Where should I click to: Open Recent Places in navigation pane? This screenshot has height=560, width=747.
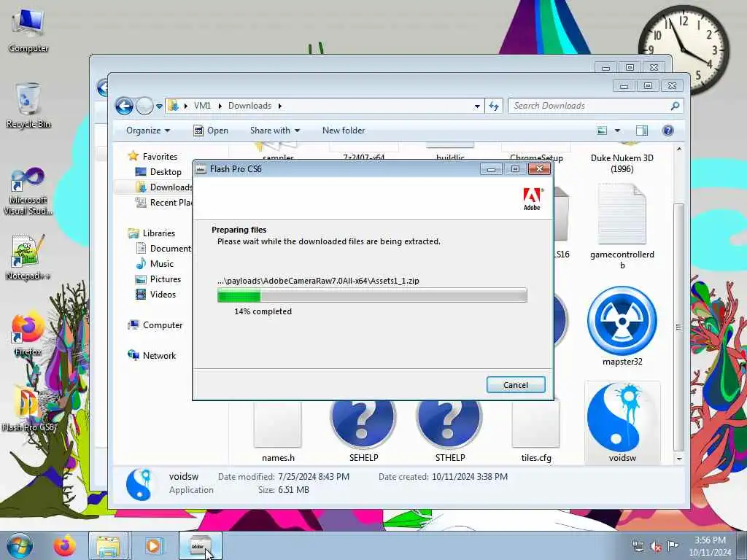click(x=163, y=203)
